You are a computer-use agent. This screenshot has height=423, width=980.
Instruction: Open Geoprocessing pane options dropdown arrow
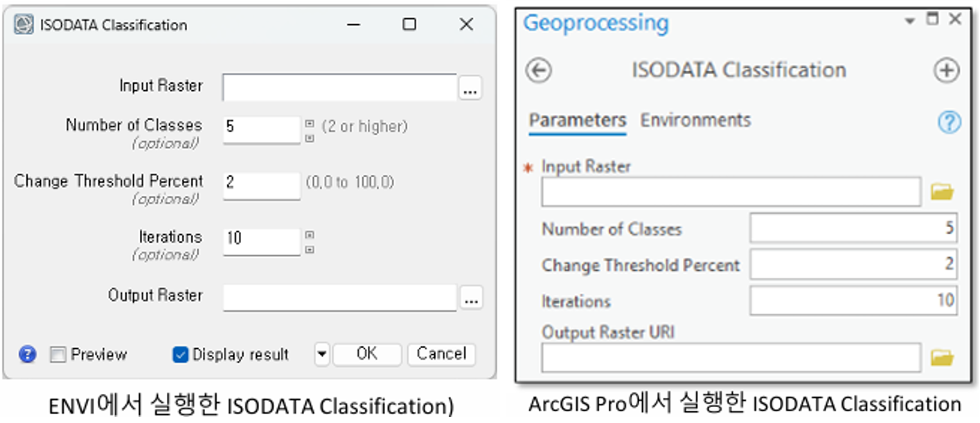(x=910, y=21)
